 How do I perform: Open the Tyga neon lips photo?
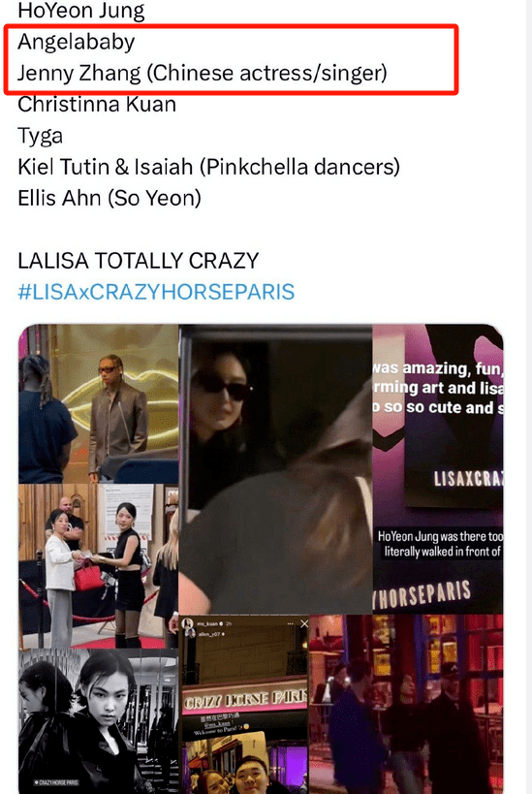pos(98,403)
